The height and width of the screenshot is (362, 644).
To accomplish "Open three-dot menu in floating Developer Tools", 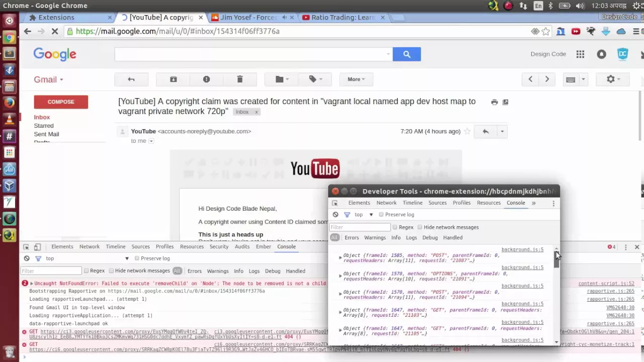I will (553, 203).
